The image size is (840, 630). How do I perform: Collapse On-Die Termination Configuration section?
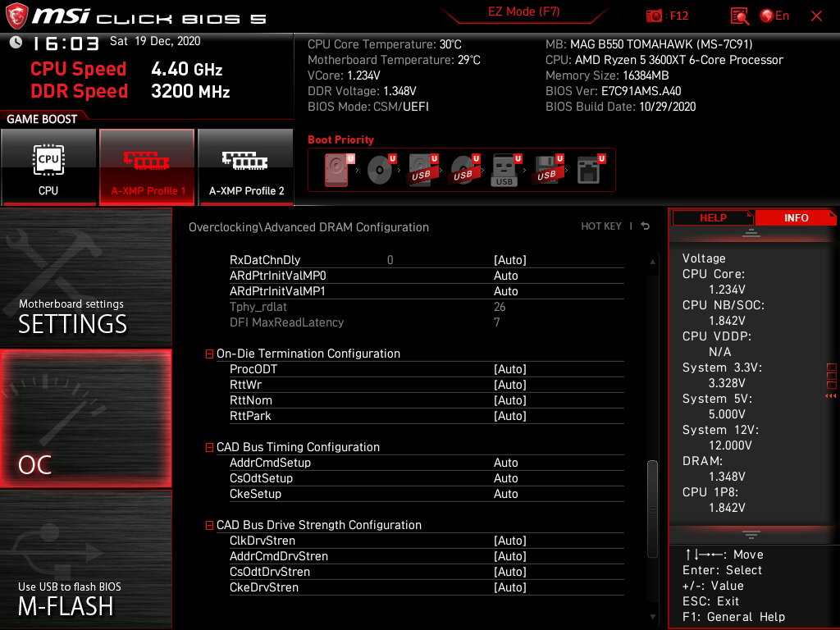pyautogui.click(x=209, y=354)
